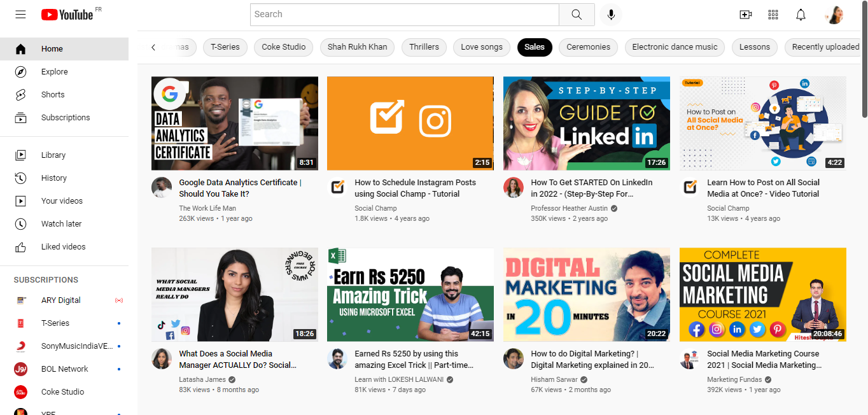Open Subscriptions from the sidebar menu
868x415 pixels.
point(64,117)
